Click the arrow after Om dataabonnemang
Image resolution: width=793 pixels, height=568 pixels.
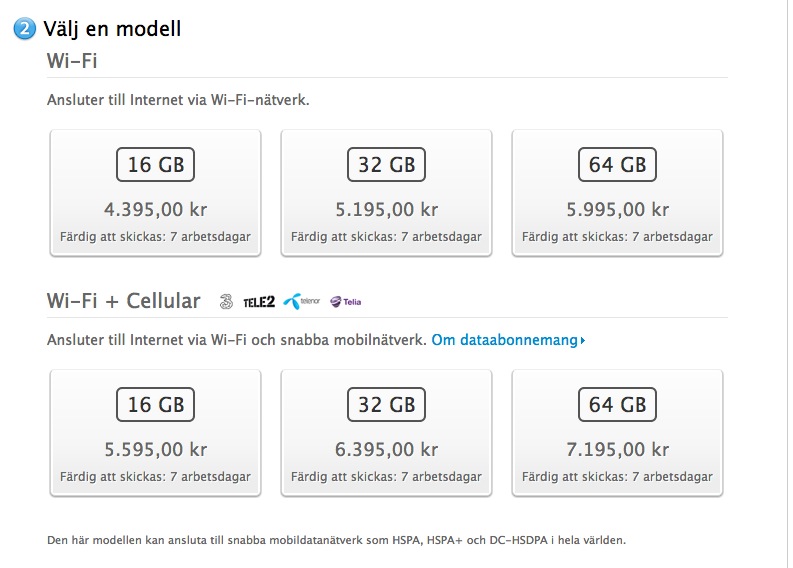point(583,340)
